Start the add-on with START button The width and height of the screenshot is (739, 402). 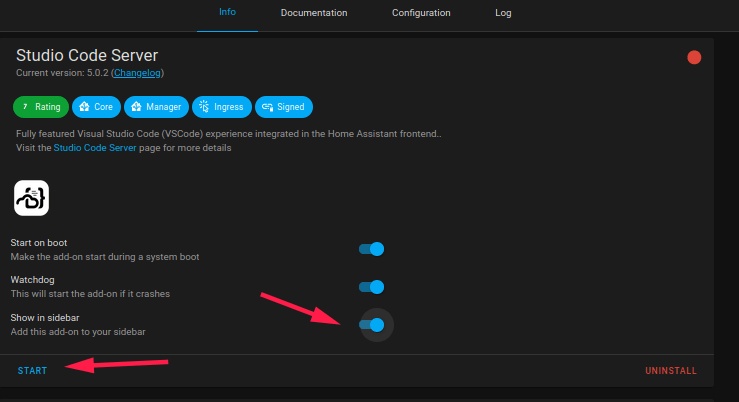click(32, 370)
